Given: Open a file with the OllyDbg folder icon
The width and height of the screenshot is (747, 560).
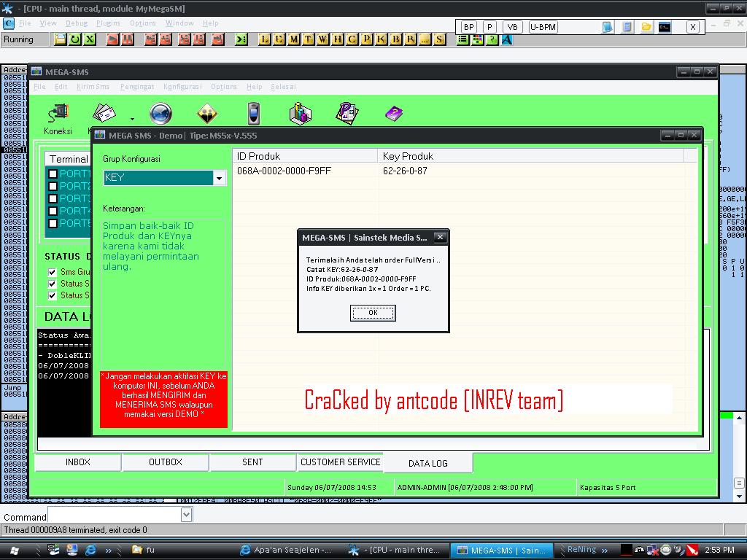Looking at the screenshot, I should [x=60, y=39].
